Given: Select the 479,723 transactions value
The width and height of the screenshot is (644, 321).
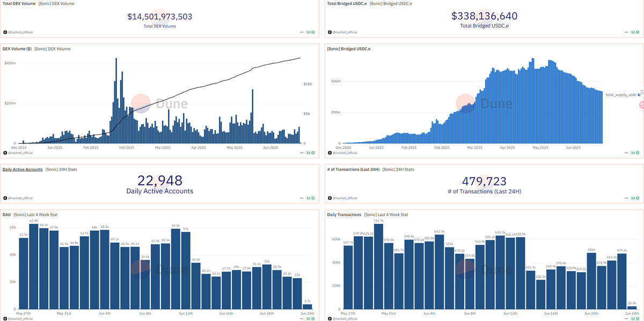Looking at the screenshot, I should 484,180.
